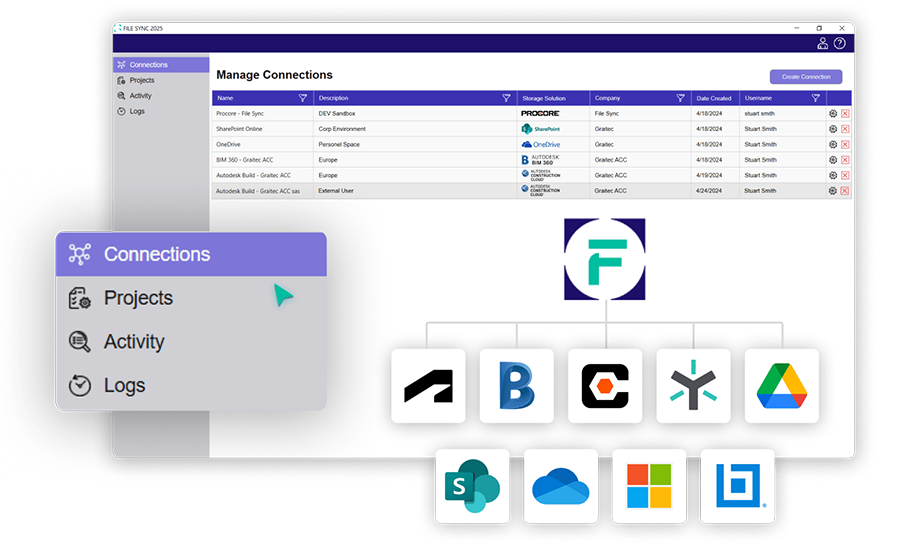
Task: Click the 'FILE SYNC 2025' window title
Action: point(143,28)
